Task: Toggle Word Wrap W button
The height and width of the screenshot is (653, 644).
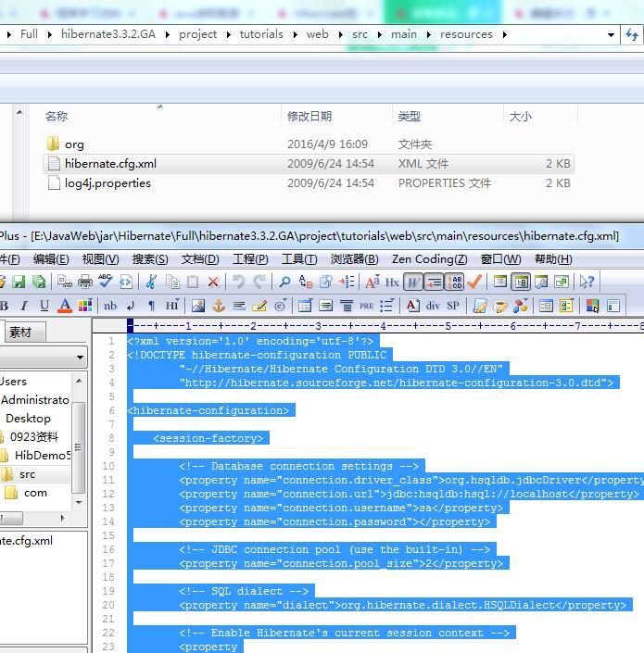Action: pyautogui.click(x=413, y=282)
